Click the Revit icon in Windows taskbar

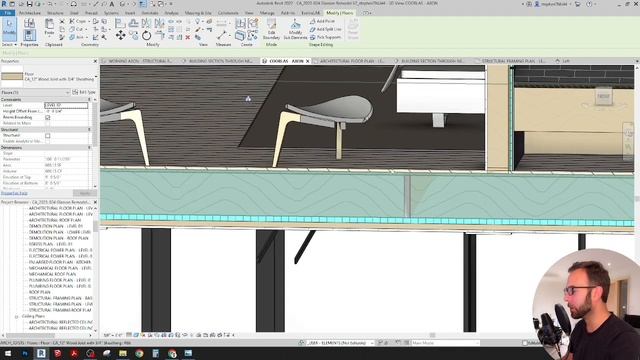[x=41, y=353]
